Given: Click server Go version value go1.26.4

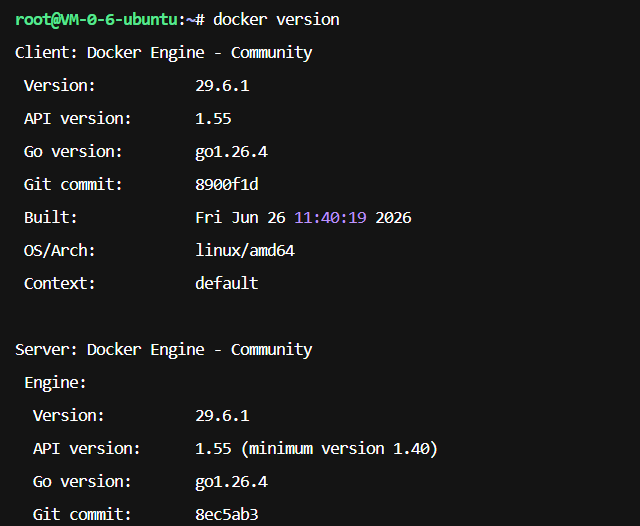Looking at the screenshot, I should click(x=231, y=482).
